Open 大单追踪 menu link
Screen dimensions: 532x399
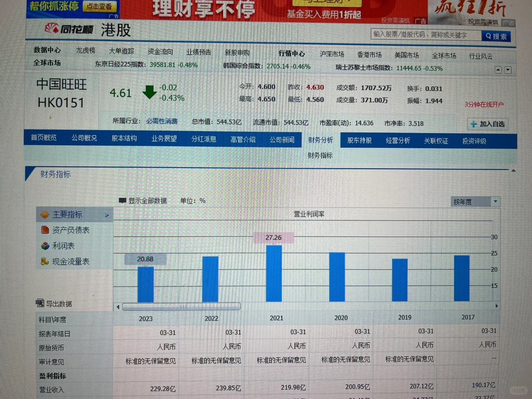[122, 51]
